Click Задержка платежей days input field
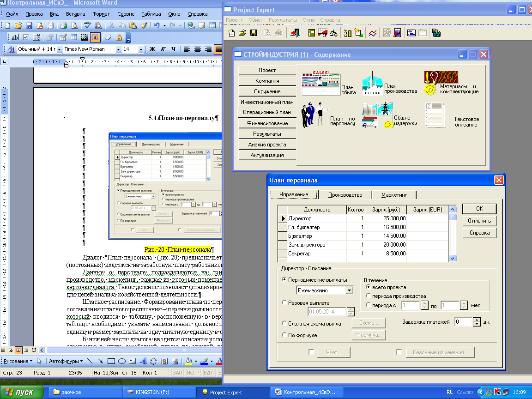 (464, 321)
